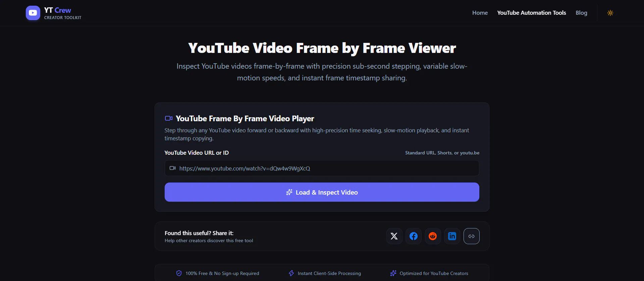Click 'Instant Client-Side Processing' text
Image resolution: width=644 pixels, height=281 pixels.
[x=329, y=273]
